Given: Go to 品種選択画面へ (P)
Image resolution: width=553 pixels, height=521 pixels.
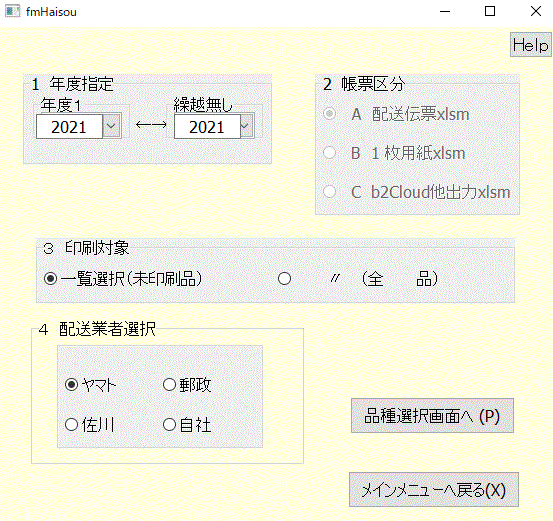Looking at the screenshot, I should coord(432,416).
